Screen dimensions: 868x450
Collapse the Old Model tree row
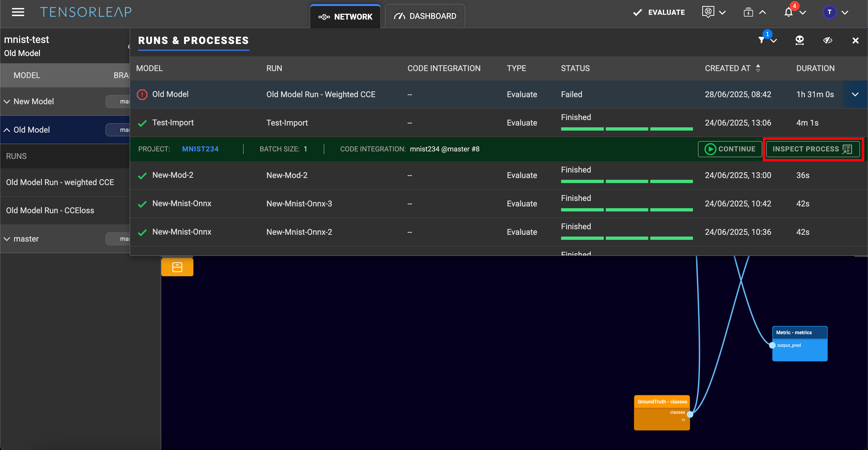point(7,130)
